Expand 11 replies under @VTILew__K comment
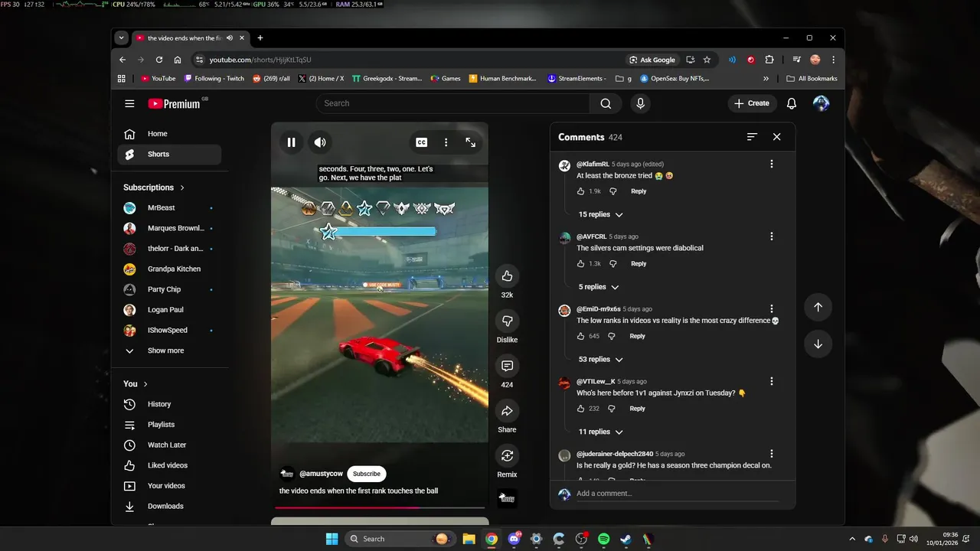The width and height of the screenshot is (980, 551). click(600, 432)
